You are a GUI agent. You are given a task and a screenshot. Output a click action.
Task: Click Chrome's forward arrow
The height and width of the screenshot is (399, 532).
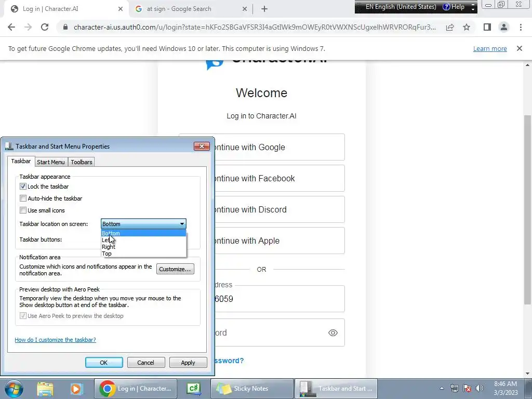pyautogui.click(x=28, y=27)
